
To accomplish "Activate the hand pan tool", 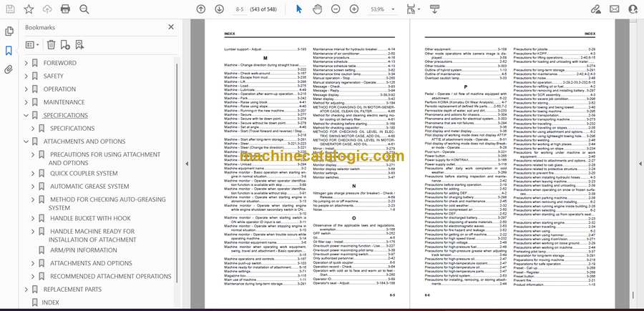I will tap(318, 9).
